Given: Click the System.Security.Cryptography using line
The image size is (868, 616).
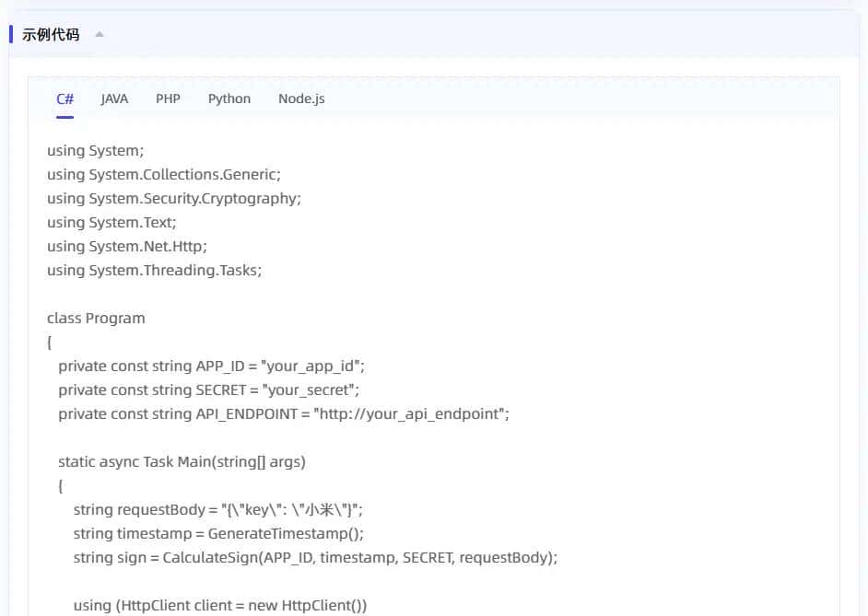Looking at the screenshot, I should tap(174, 198).
